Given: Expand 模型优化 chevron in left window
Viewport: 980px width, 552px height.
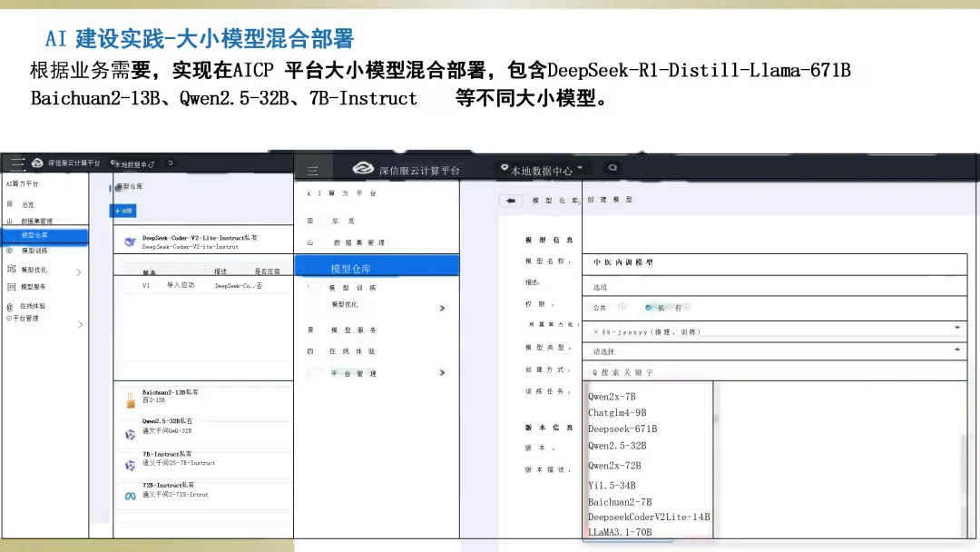Looking at the screenshot, I should point(79,272).
